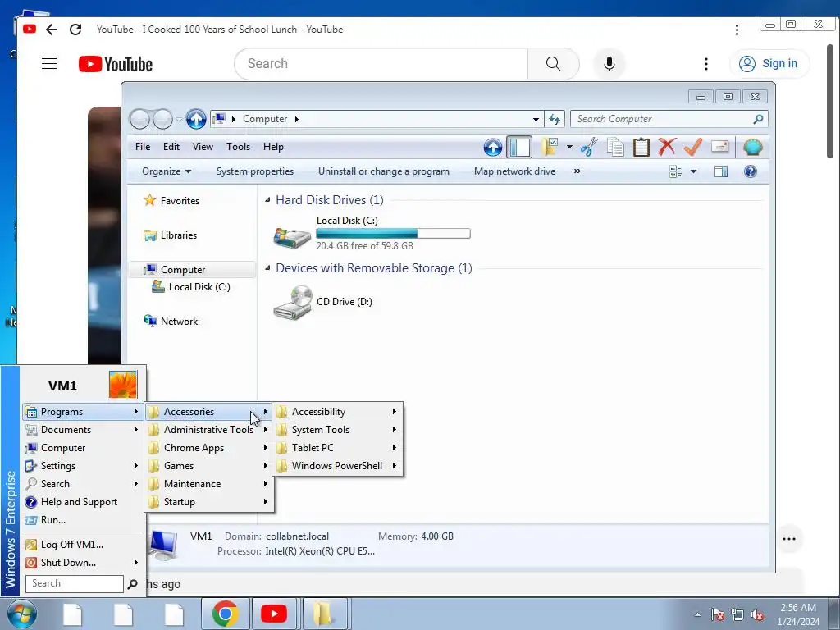This screenshot has width=840, height=630.
Task: Open Classic Shell settings shell icon
Action: coord(752,147)
